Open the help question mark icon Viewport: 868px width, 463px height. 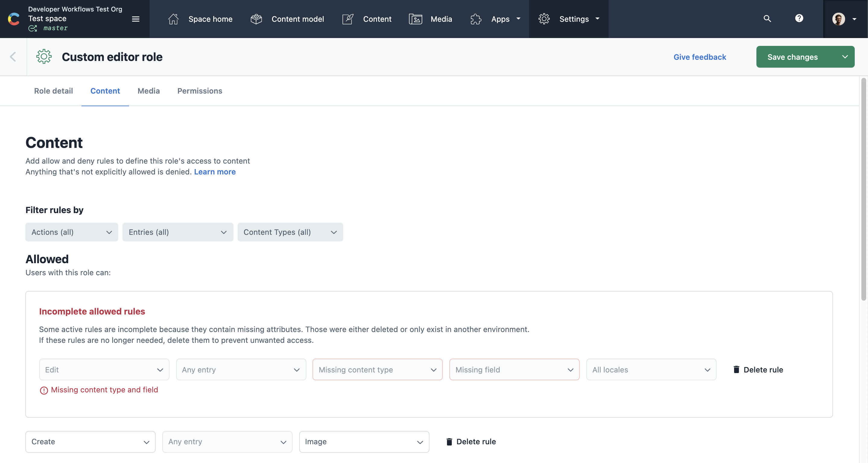pos(799,18)
